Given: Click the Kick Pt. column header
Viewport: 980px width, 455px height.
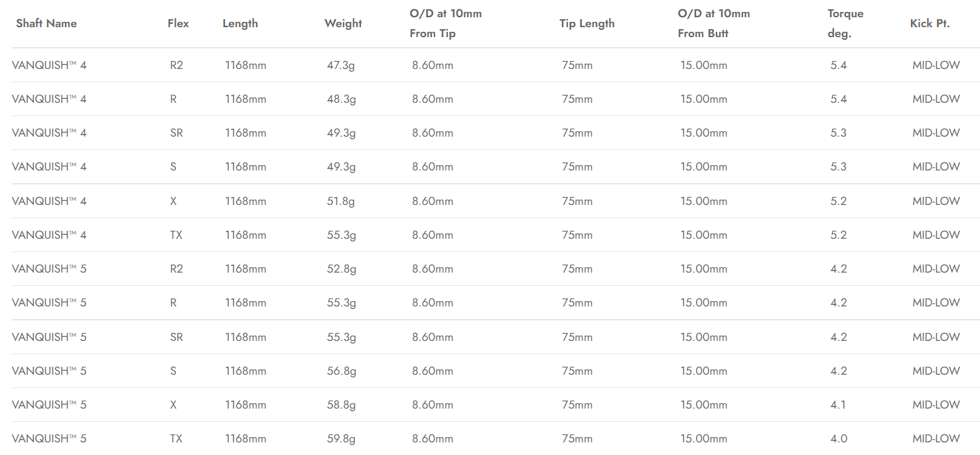Looking at the screenshot, I should point(930,23).
